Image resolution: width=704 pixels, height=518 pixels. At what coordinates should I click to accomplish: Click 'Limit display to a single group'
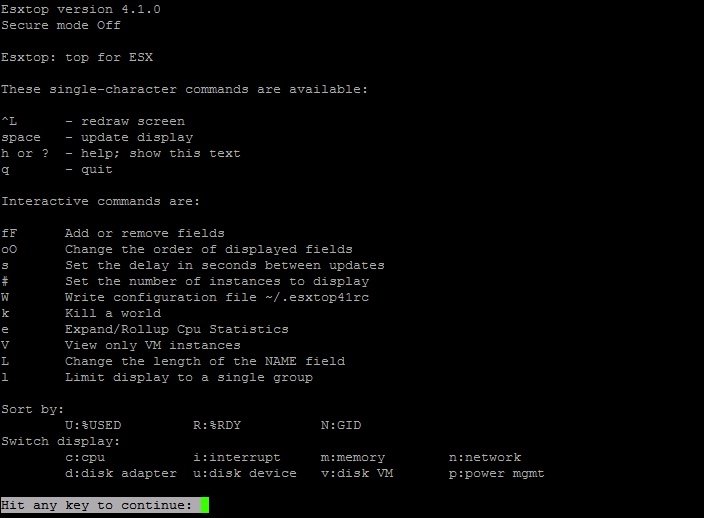coord(189,378)
